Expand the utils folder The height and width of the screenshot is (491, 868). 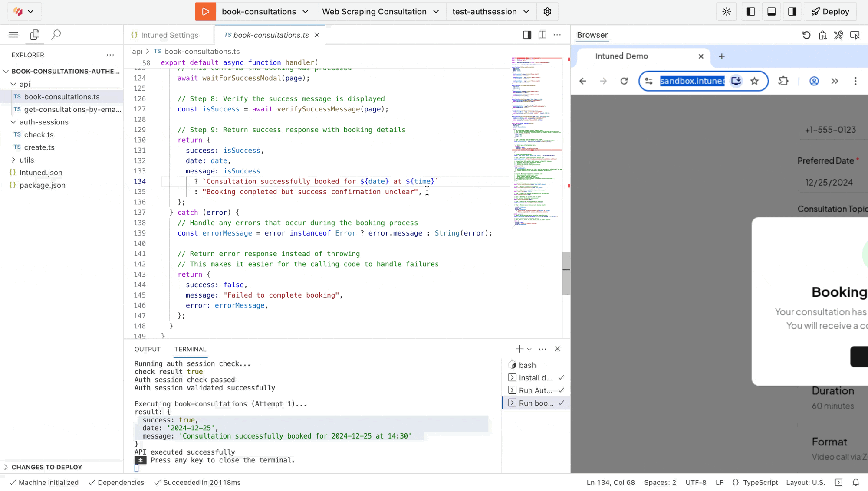(x=26, y=160)
